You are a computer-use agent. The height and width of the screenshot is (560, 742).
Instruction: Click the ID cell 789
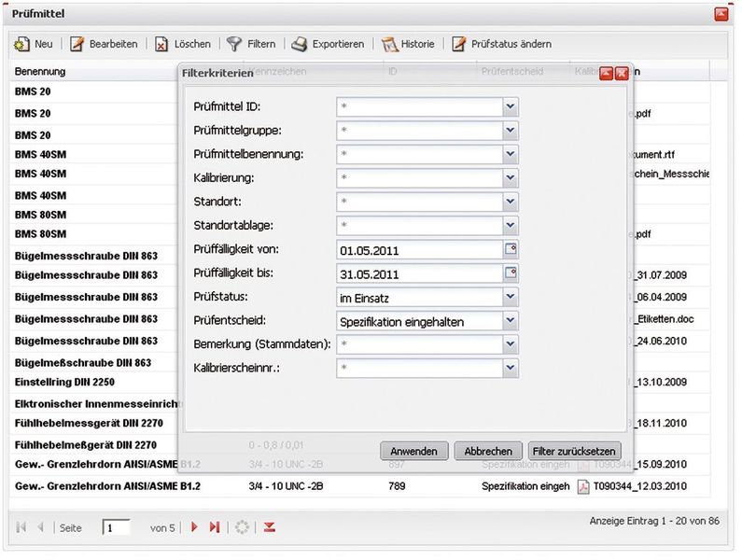click(397, 486)
